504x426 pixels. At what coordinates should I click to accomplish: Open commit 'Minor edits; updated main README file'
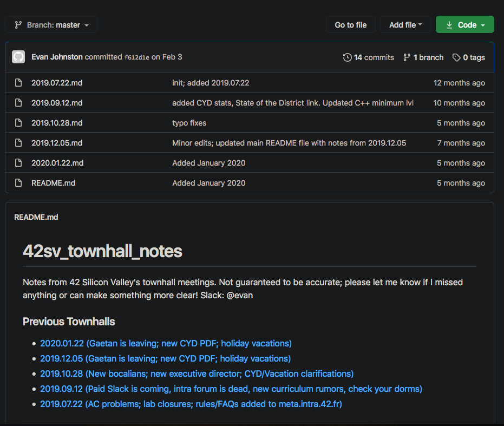(289, 142)
